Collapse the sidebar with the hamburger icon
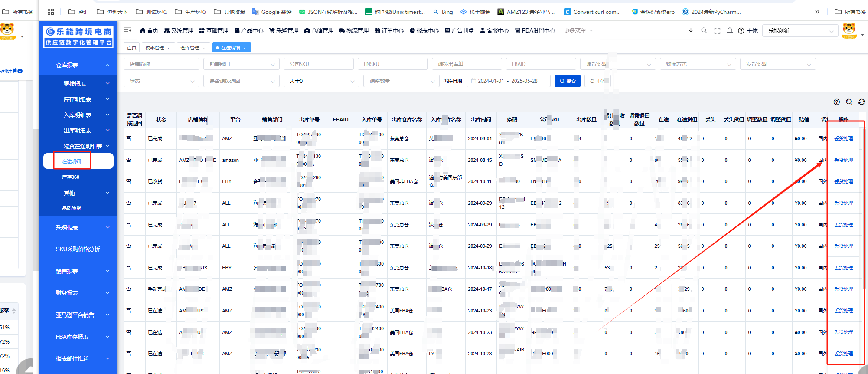Screen dimensions: 868x374 point(127,30)
